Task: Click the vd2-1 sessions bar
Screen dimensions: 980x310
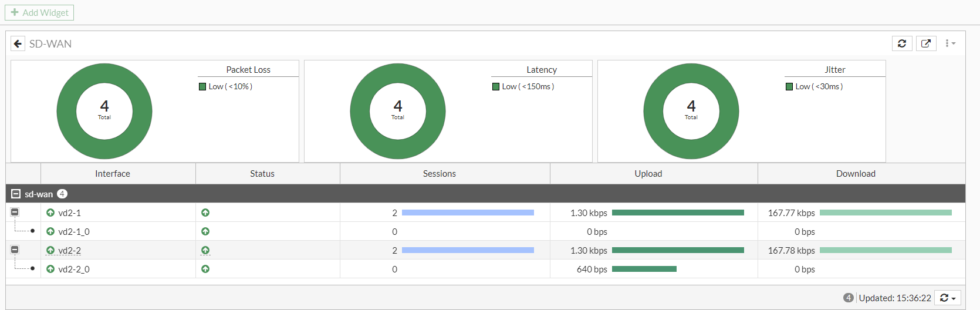Action: [468, 213]
